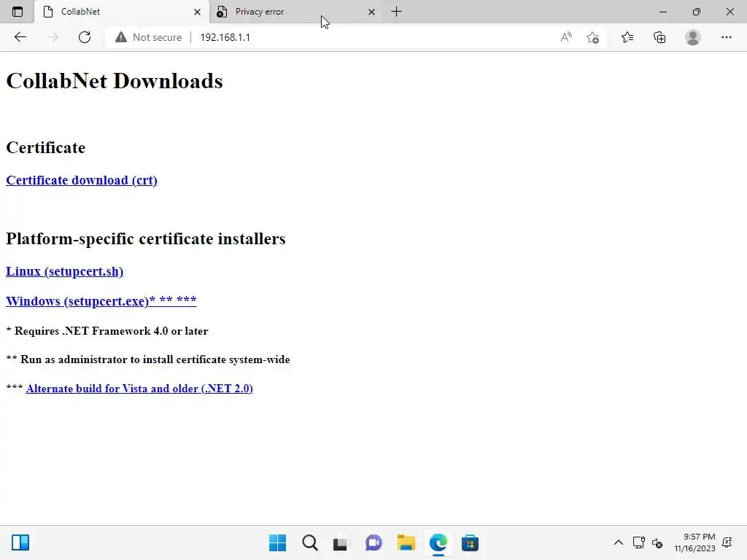Open the Windows setupcert.exe link
Viewport: 747px width, 560px height.
pos(101,301)
